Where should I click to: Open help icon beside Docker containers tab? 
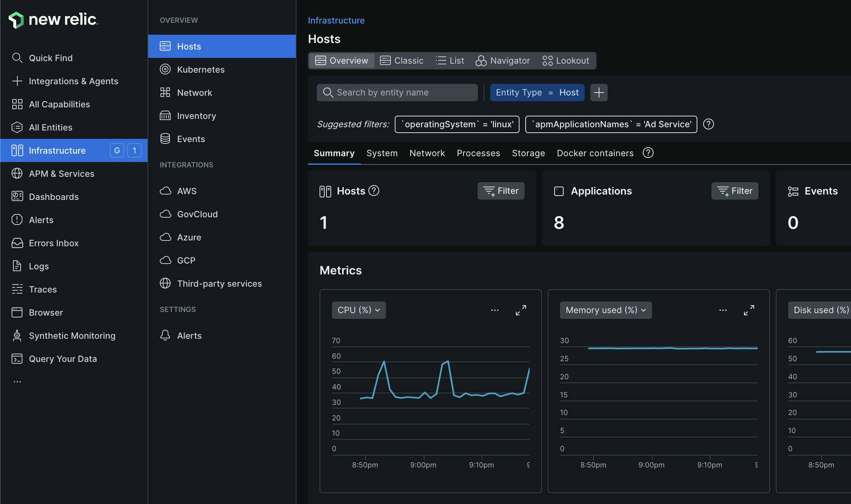pos(648,153)
